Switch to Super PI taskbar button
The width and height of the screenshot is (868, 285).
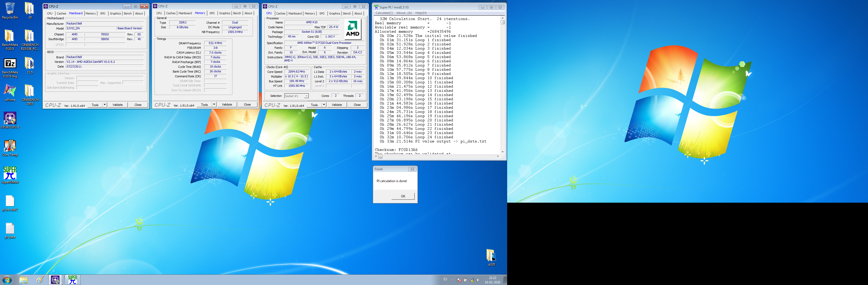pyautogui.click(x=72, y=280)
